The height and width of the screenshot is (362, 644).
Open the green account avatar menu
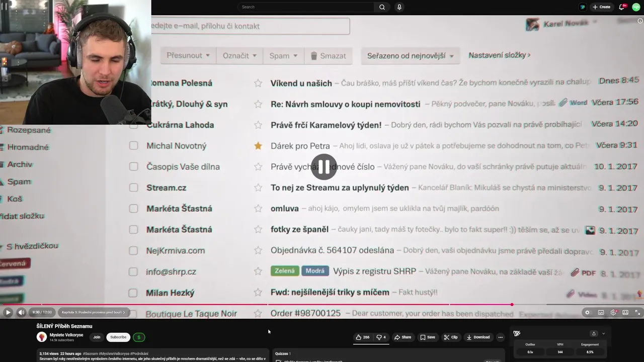636,7
